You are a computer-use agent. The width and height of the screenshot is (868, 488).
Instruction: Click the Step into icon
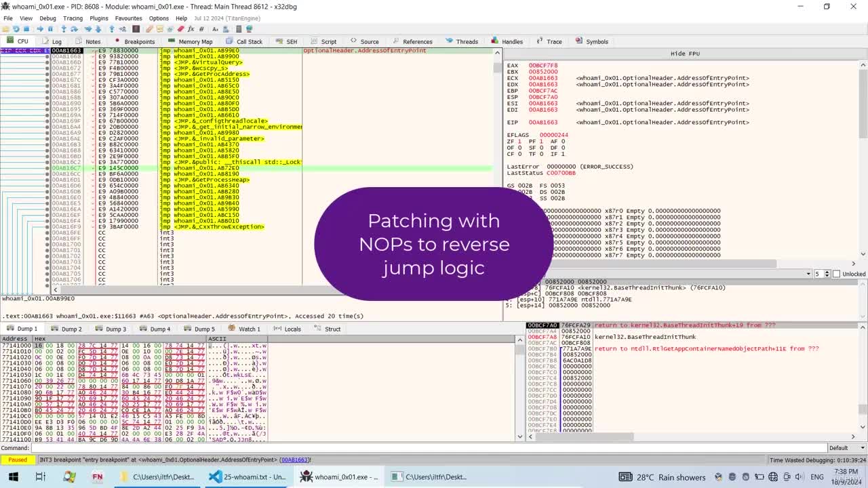tap(64, 29)
